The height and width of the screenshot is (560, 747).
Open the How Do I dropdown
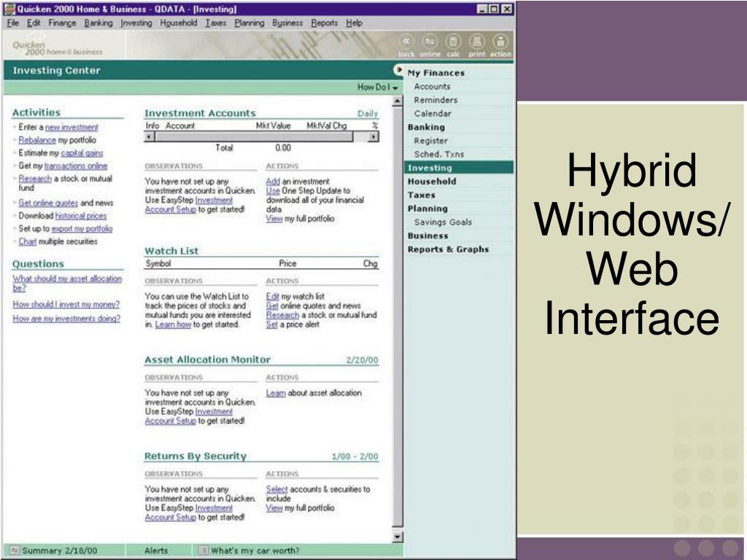(x=377, y=87)
